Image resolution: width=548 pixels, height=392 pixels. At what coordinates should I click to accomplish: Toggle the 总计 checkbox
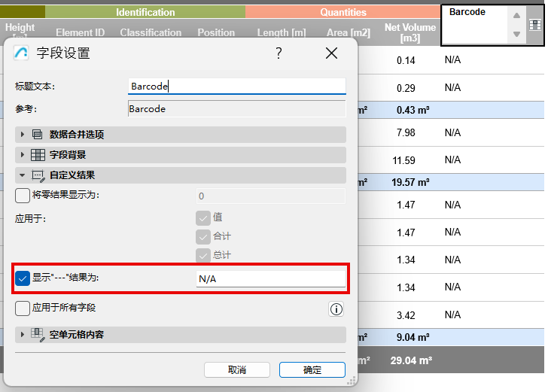click(x=203, y=256)
